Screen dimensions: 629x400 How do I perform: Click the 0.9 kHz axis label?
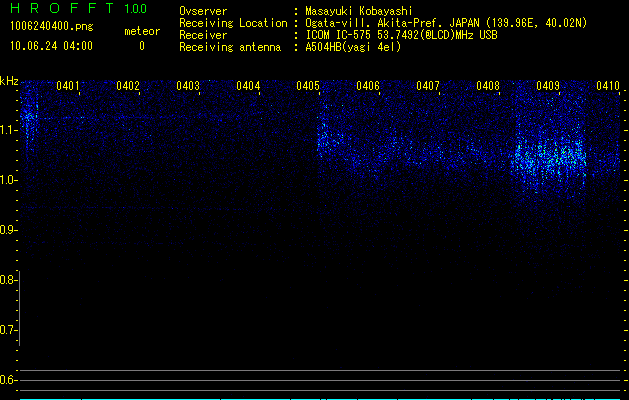7,230
